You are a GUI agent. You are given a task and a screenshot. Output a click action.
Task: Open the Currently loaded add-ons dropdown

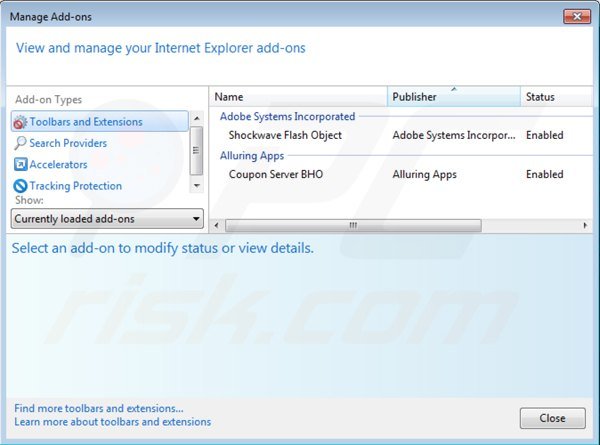tap(107, 218)
